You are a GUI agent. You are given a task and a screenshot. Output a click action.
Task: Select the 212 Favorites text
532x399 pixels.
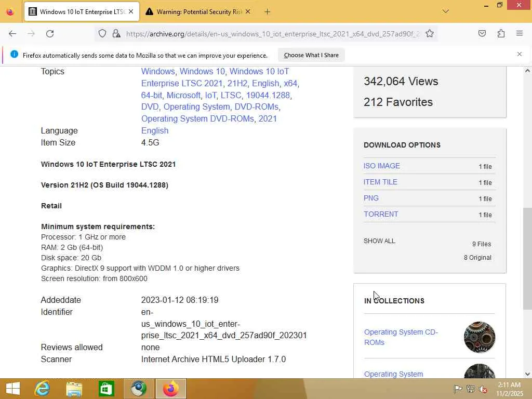coord(398,102)
